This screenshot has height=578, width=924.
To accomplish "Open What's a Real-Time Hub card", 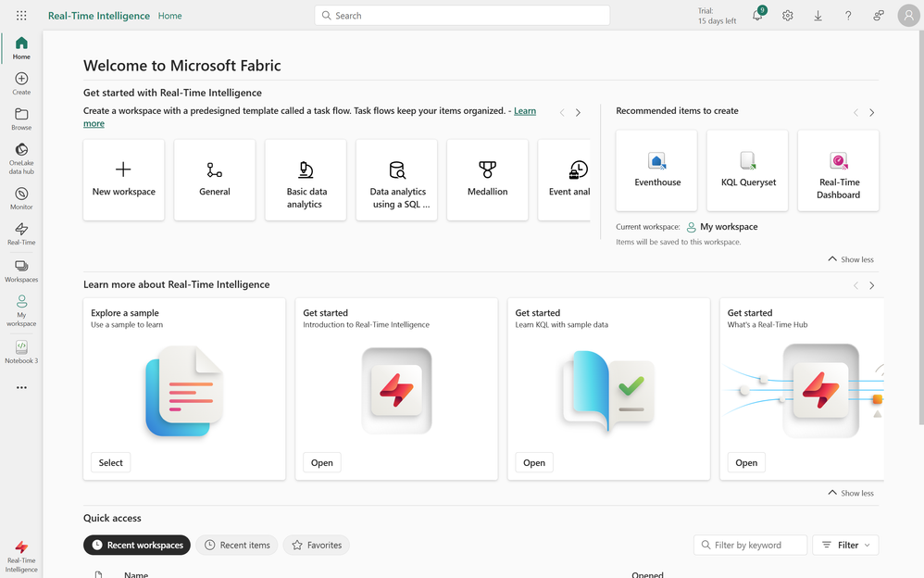I will point(746,462).
